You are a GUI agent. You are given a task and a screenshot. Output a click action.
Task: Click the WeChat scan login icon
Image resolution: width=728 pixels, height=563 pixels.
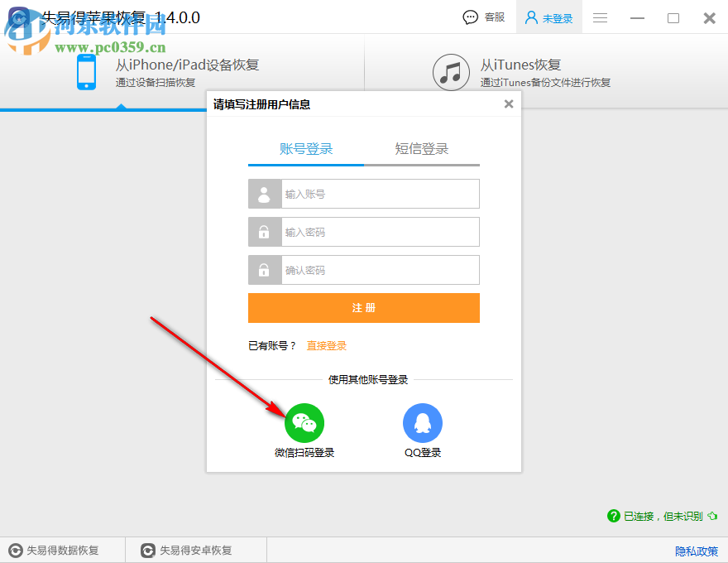304,421
